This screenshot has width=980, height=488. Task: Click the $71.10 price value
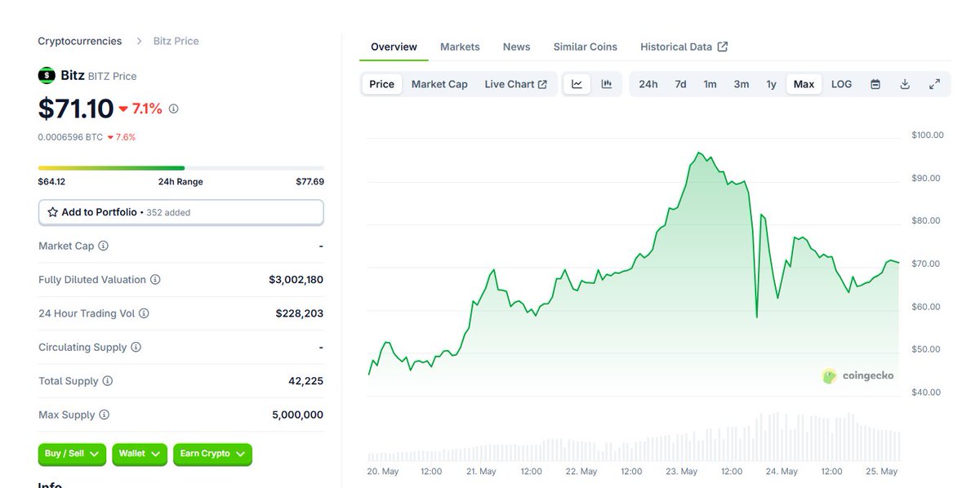click(75, 109)
